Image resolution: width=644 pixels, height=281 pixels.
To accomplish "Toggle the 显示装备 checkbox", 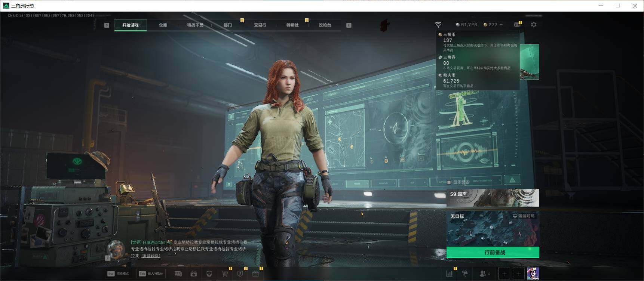I will click(449, 182).
